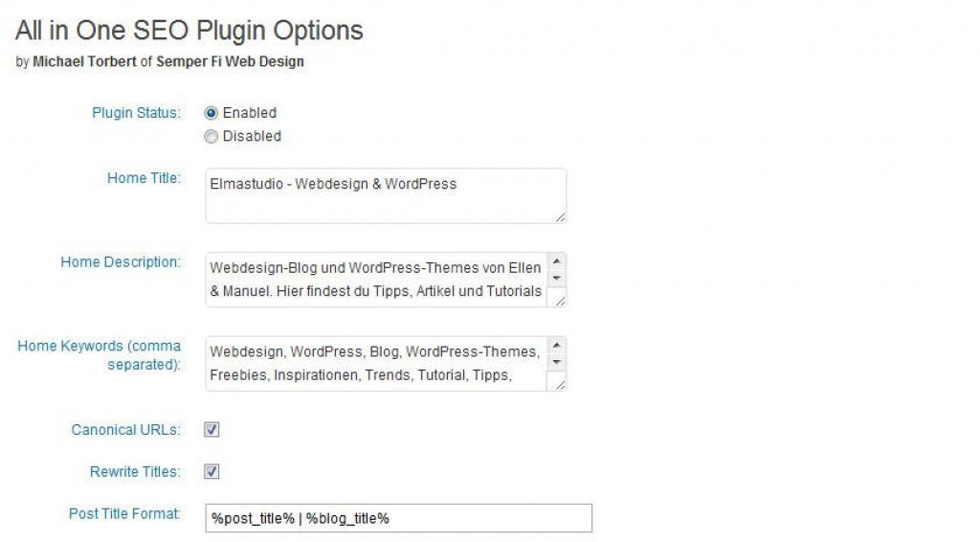980x542 pixels.
Task: Open the Michael Torbert author link
Action: pos(84,62)
